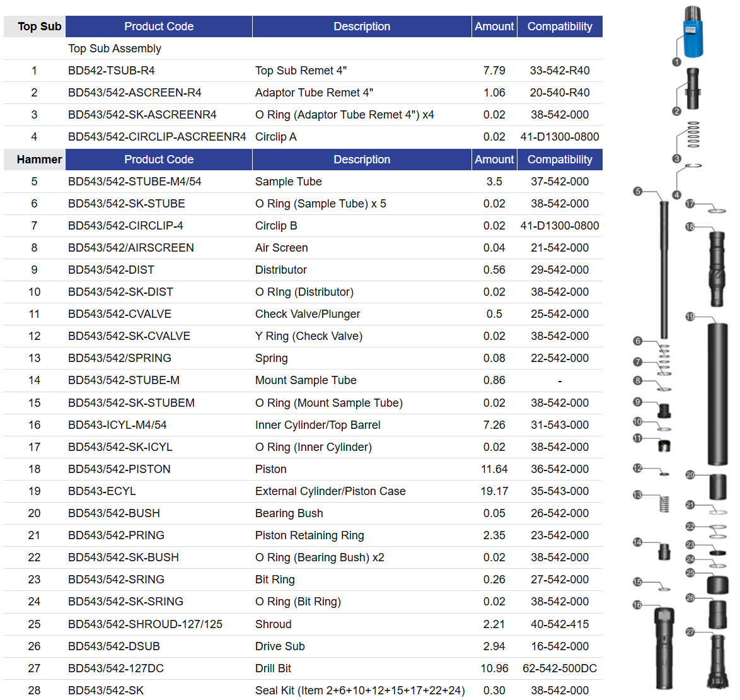
Task: Click the callout marker number 3
Action: (676, 158)
